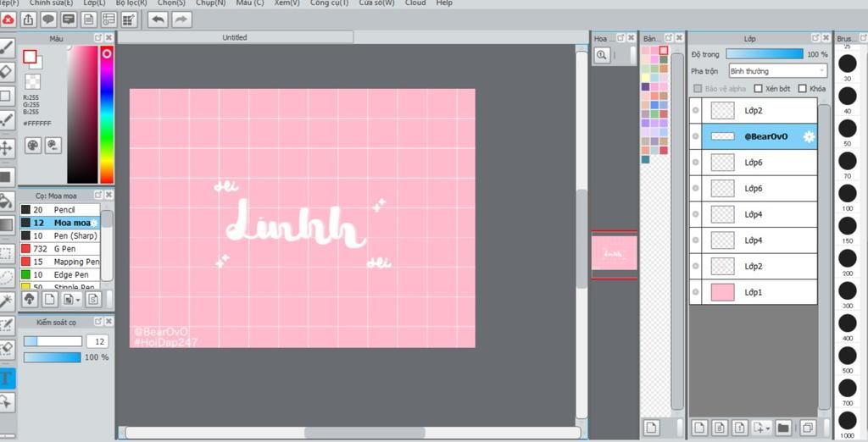Close the Màu color panel
Image resolution: width=868 pixels, height=442 pixels.
pyautogui.click(x=109, y=37)
